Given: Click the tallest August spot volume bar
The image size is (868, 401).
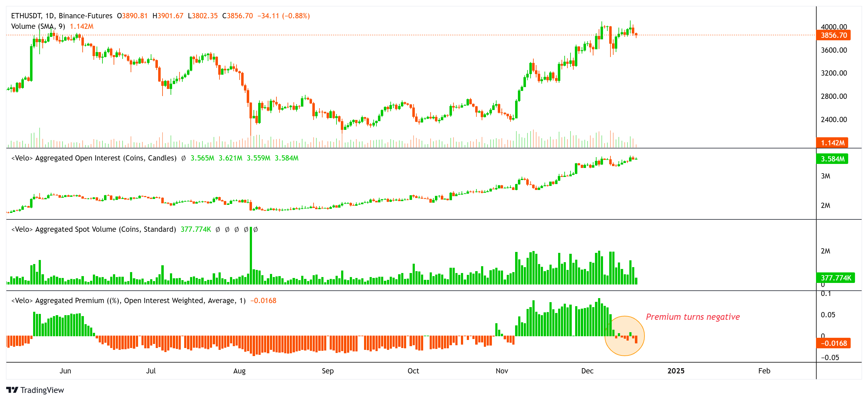Looking at the screenshot, I should [x=251, y=256].
